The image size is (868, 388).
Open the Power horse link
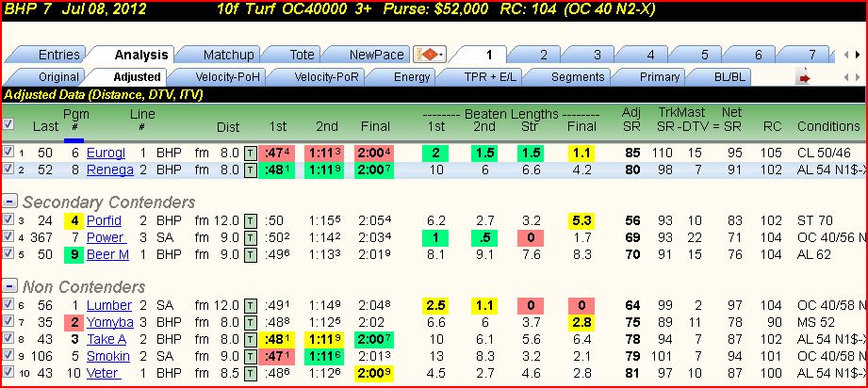coord(106,238)
